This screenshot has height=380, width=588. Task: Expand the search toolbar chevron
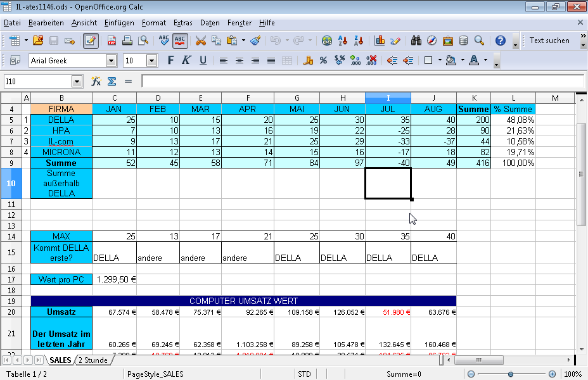[x=583, y=36]
